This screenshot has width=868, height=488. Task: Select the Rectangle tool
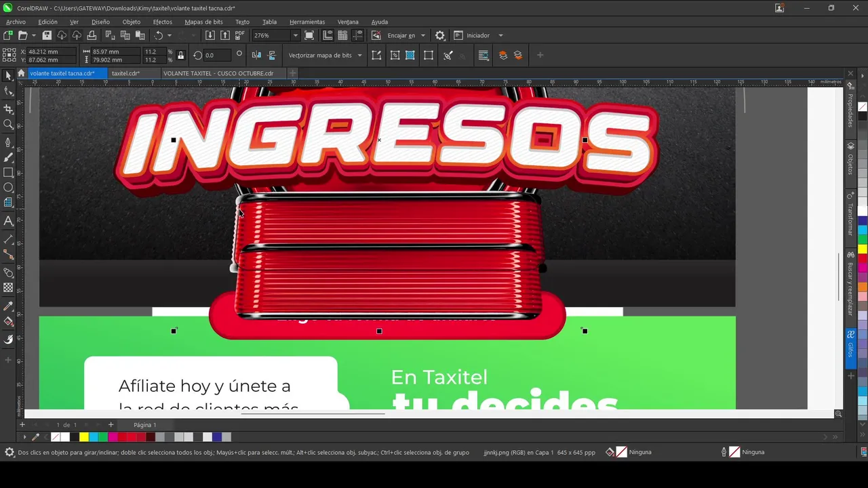click(8, 172)
